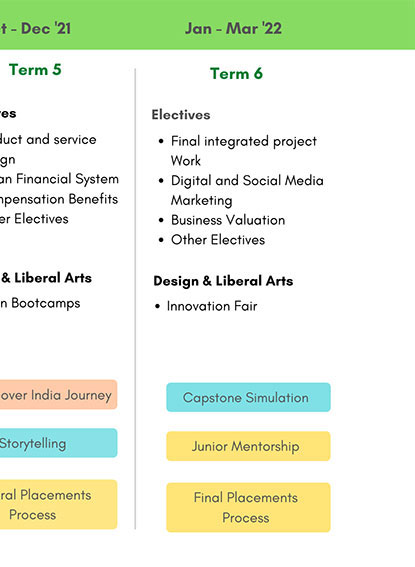
Task: Click the Bootcamps item in Term 5
Action: point(40,303)
